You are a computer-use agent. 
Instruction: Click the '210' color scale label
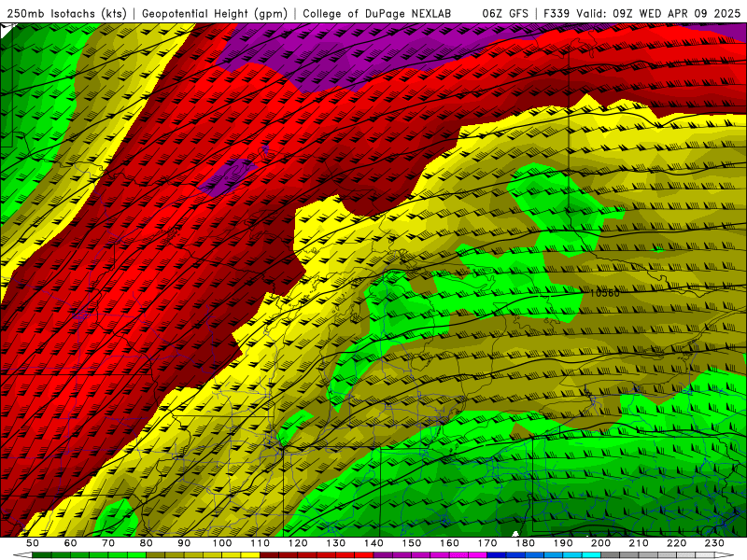pos(639,543)
